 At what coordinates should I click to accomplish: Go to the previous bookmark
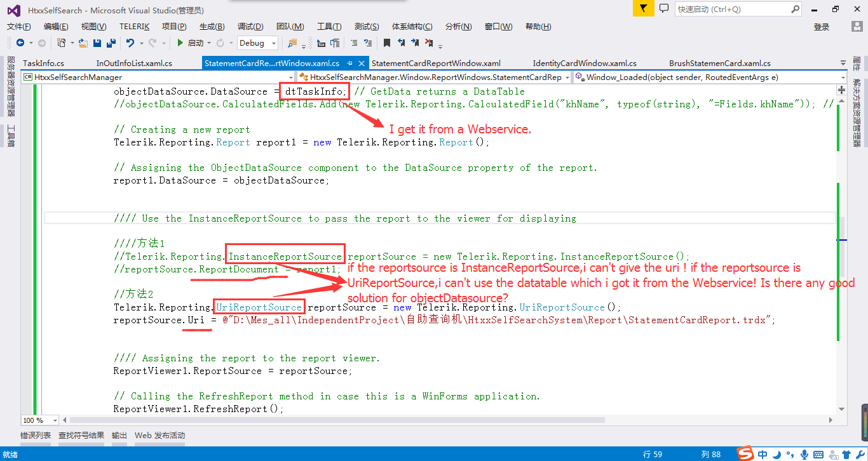coord(401,43)
